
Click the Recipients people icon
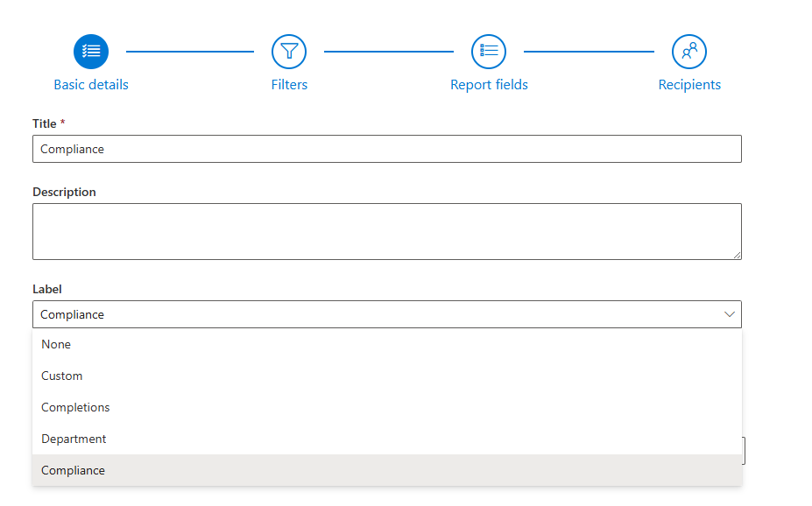(x=689, y=52)
